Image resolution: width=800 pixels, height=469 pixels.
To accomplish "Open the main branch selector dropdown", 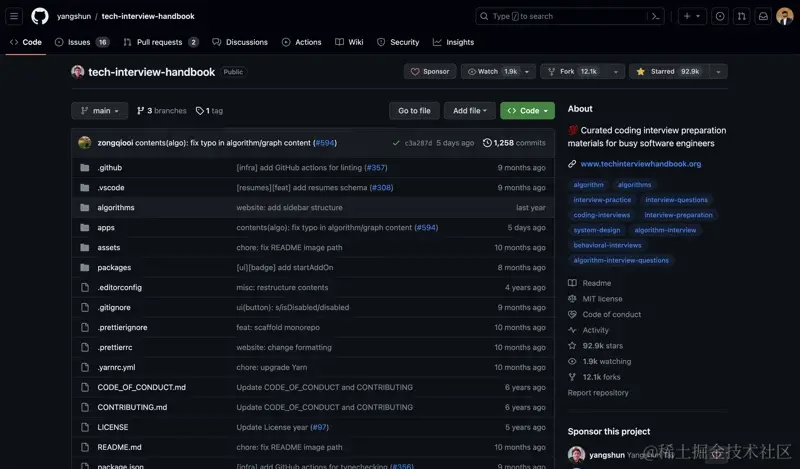I will pyautogui.click(x=99, y=111).
